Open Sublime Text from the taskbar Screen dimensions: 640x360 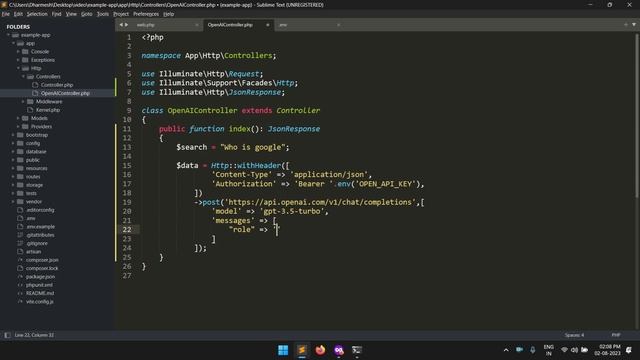tap(302, 350)
